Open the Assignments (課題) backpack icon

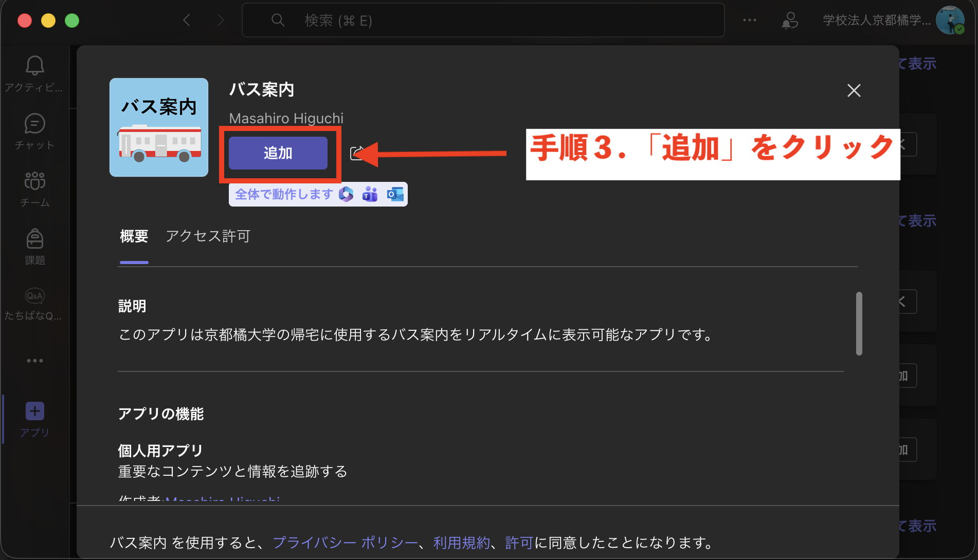pyautogui.click(x=34, y=239)
